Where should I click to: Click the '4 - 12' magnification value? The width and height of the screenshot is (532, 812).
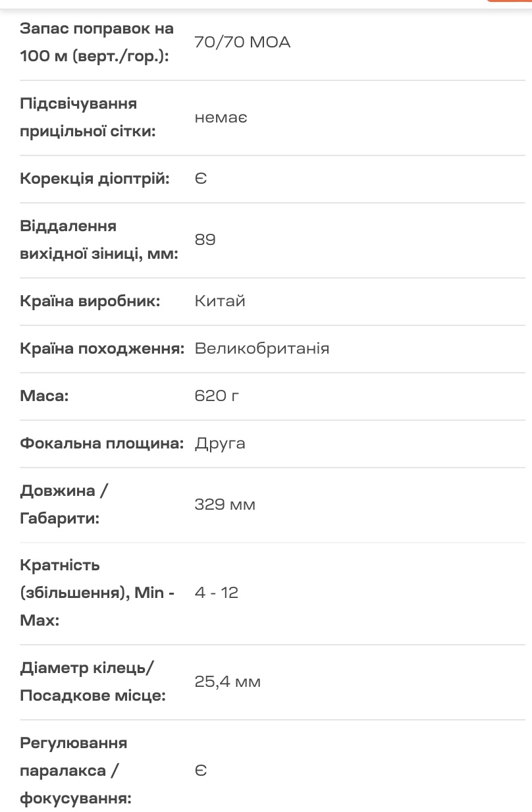click(217, 593)
